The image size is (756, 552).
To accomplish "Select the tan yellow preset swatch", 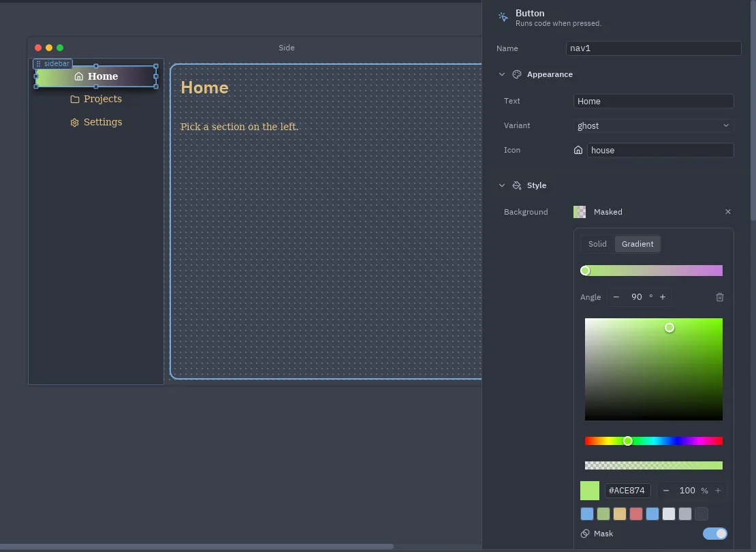I will point(620,514).
